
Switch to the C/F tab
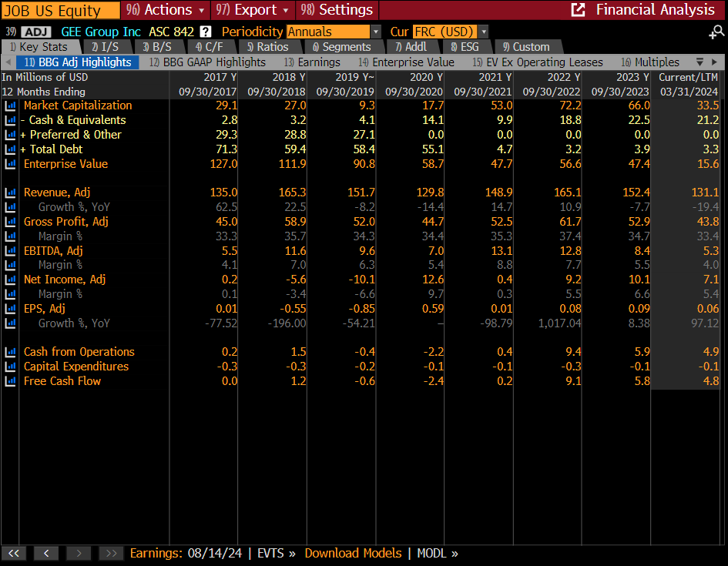pyautogui.click(x=210, y=47)
